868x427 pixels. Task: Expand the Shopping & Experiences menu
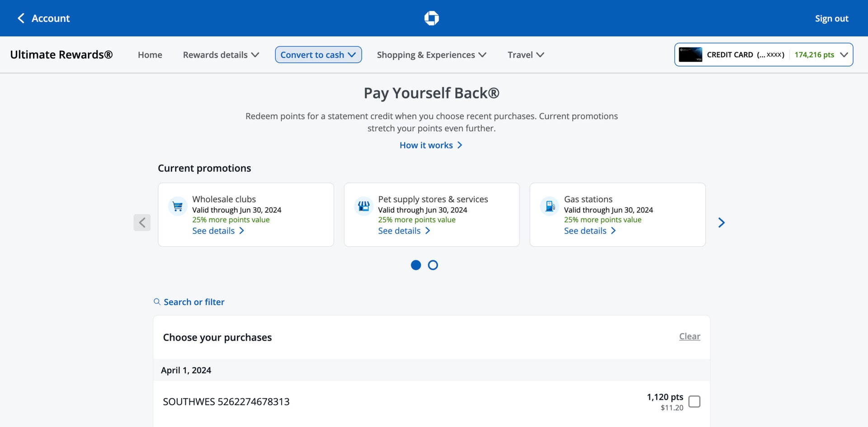pyautogui.click(x=431, y=54)
